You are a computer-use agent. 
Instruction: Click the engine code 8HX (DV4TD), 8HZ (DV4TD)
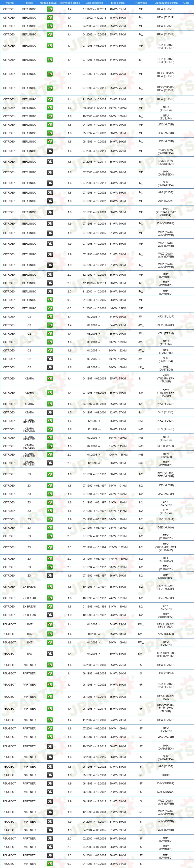coord(166,654)
